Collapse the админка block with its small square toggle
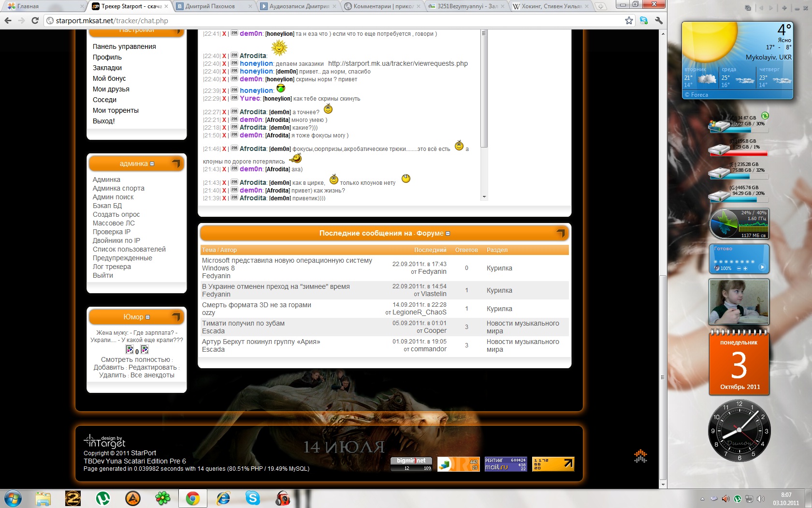Viewport: 812px width, 508px height. pos(152,164)
